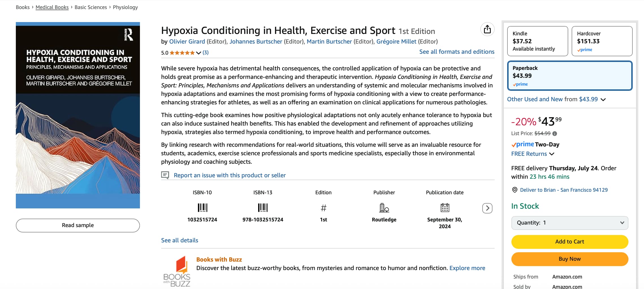Click the ISBN-10 barcode icon
This screenshot has height=289, width=644.
point(202,208)
